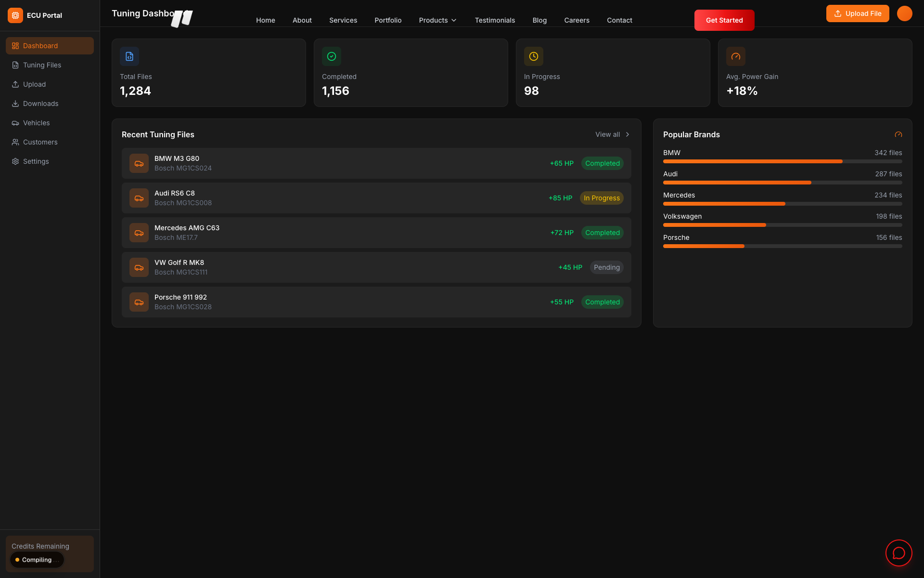The image size is (924, 578).
Task: Click the Upload File button
Action: tap(857, 13)
